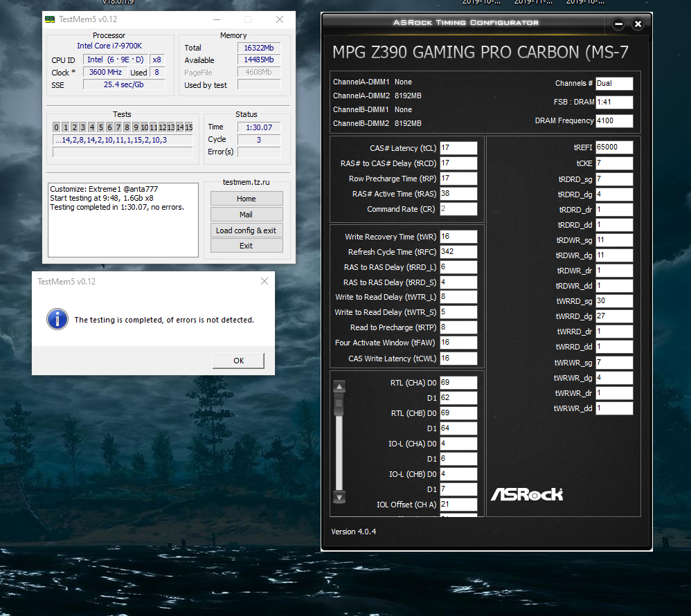Viewport: 691px width, 616px height.
Task: Click the tRDRD_sg value field
Action: tap(614, 179)
